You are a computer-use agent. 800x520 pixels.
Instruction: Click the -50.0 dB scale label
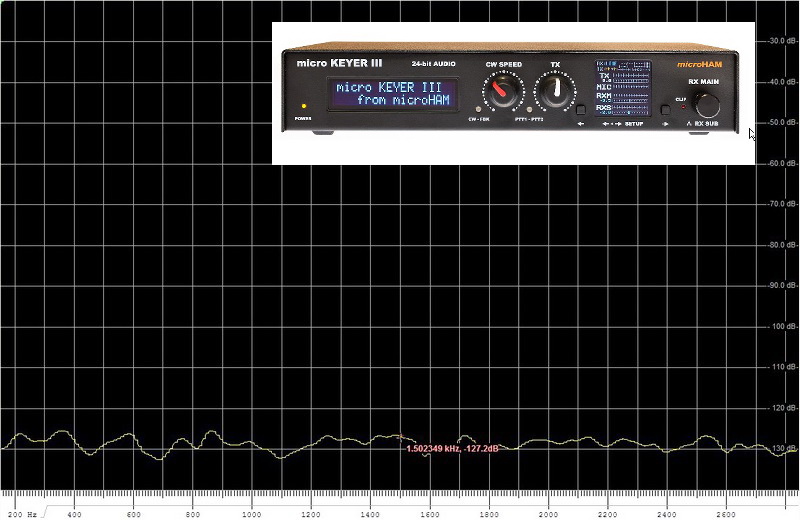pos(784,122)
